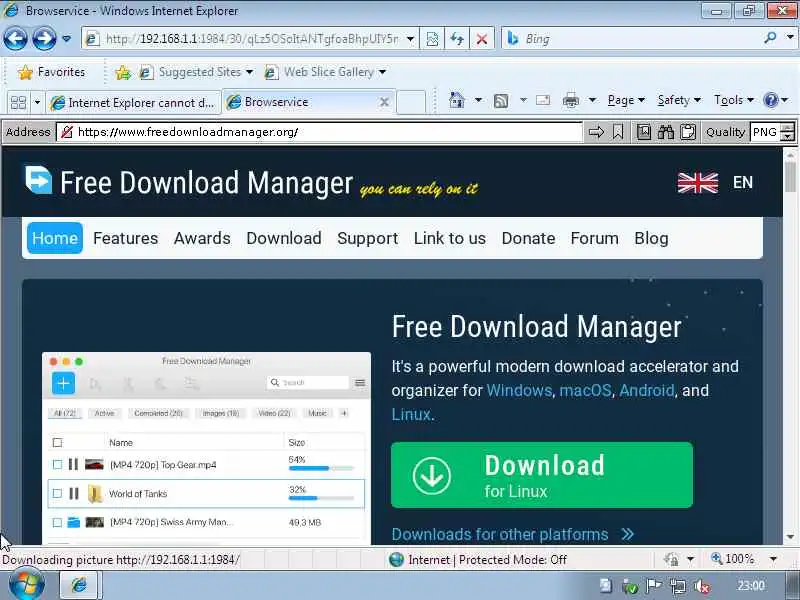Click the Browservice open bookmarks icon
Image resolution: width=800 pixels, height=600 pixels.
(644, 133)
